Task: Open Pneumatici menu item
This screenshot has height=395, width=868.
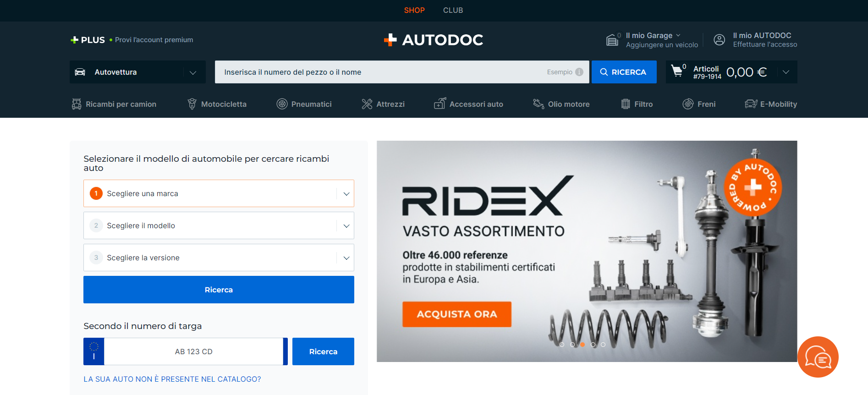Action: point(304,104)
